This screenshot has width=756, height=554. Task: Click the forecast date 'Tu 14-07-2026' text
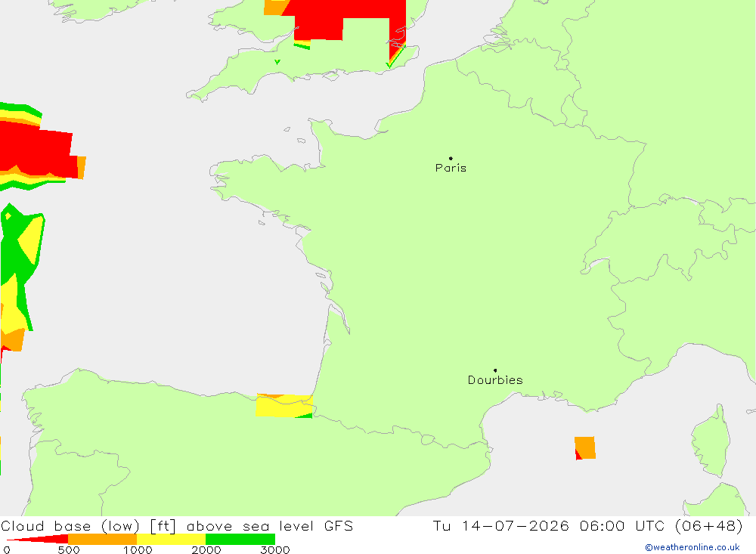pyautogui.click(x=501, y=525)
